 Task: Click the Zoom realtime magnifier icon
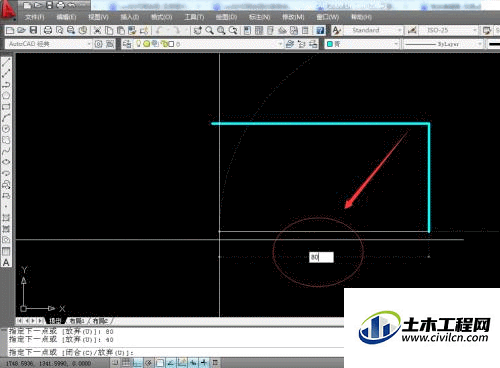[209, 31]
